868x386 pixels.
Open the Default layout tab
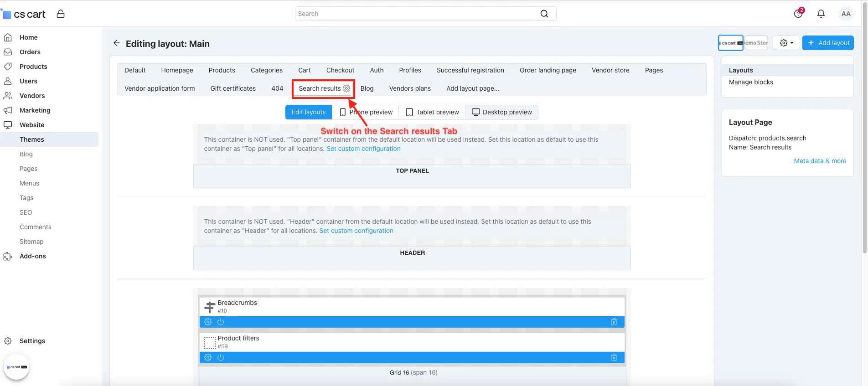135,70
